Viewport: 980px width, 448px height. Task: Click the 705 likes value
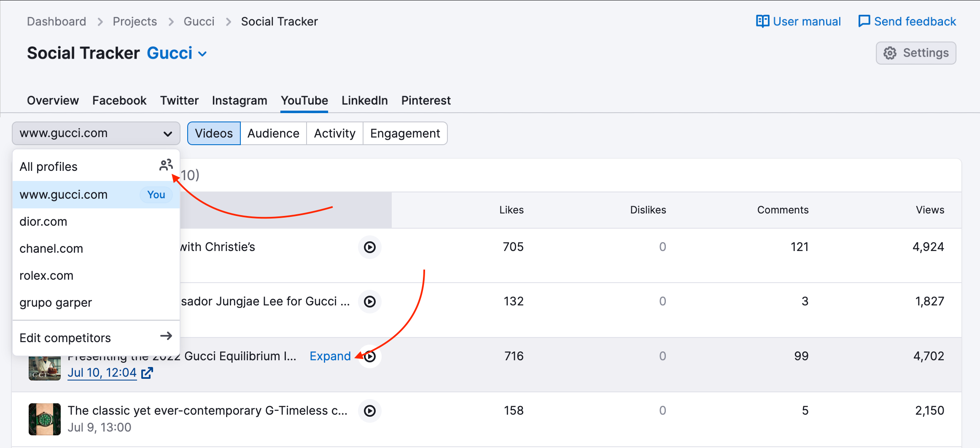click(513, 247)
